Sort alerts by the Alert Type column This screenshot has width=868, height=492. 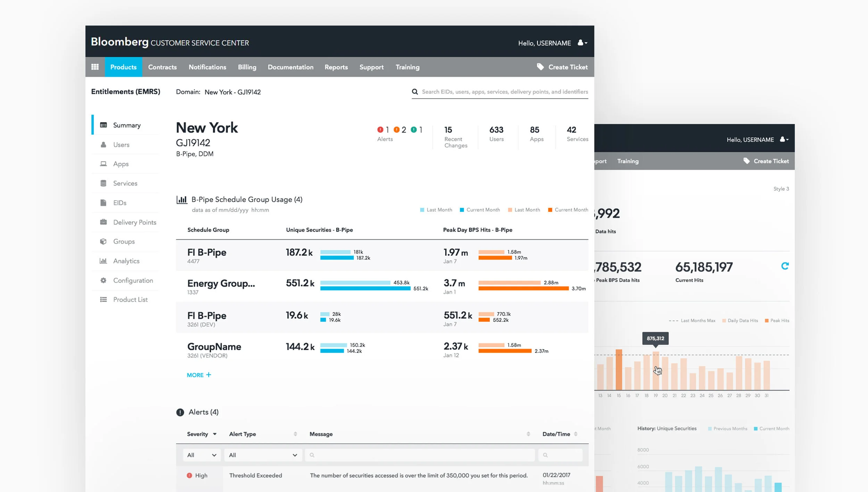[295, 434]
